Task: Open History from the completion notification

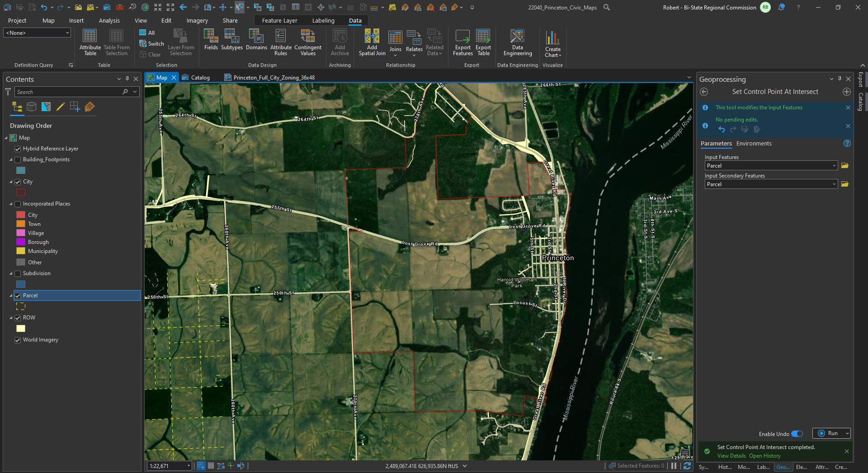Action: click(x=765, y=456)
